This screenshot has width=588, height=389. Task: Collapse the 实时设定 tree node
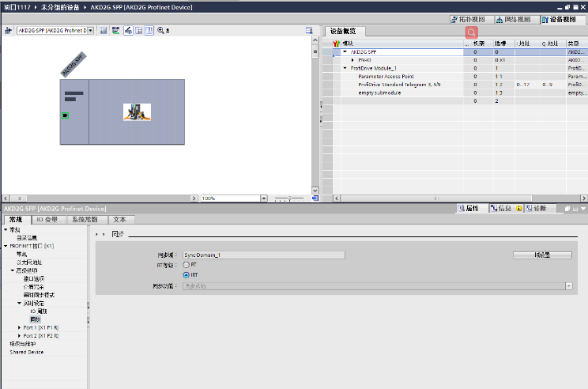tap(19, 303)
